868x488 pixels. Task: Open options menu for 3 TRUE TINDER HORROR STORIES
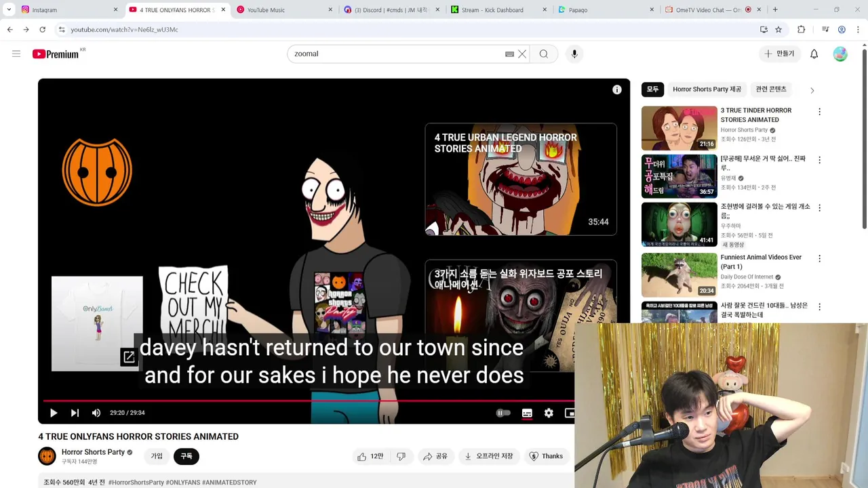(819, 112)
